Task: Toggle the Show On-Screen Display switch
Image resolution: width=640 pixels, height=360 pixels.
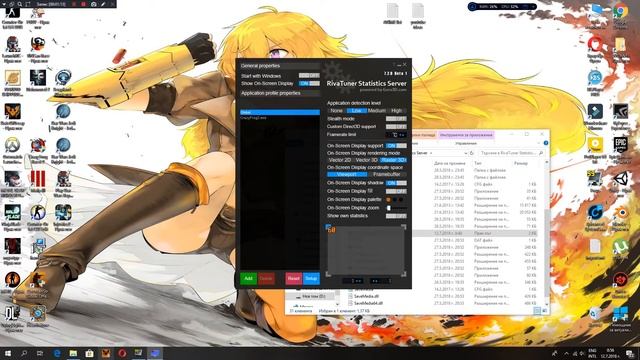Action: click(309, 83)
